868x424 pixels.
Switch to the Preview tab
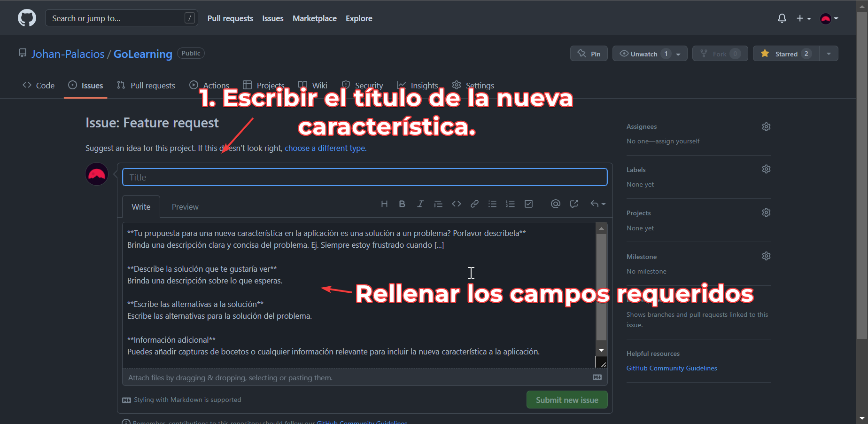coord(185,207)
